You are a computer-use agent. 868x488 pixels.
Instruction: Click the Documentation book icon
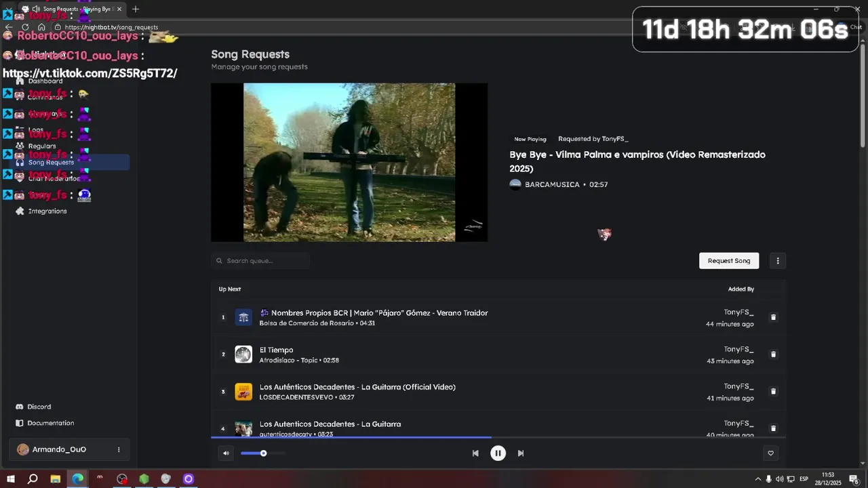(x=20, y=423)
